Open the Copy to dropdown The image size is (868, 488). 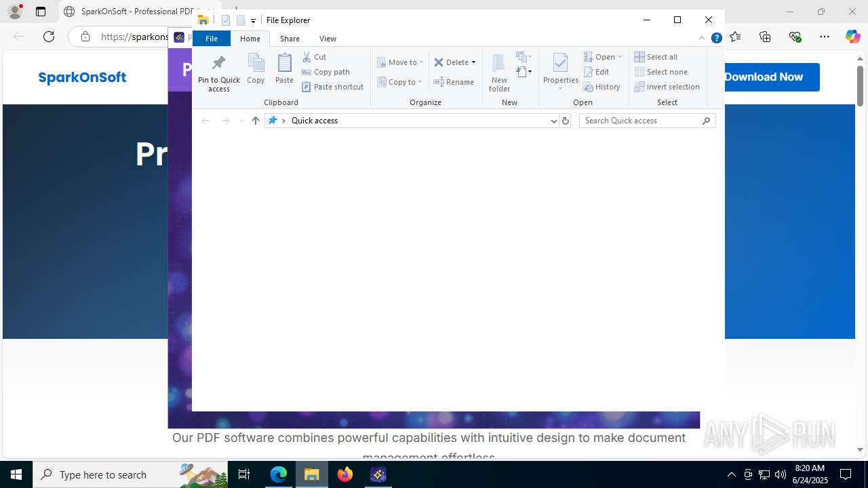pyautogui.click(x=400, y=82)
